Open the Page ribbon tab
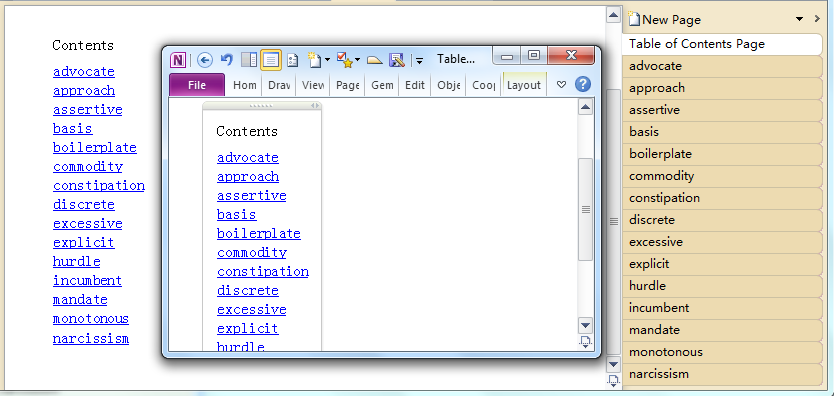 click(347, 85)
